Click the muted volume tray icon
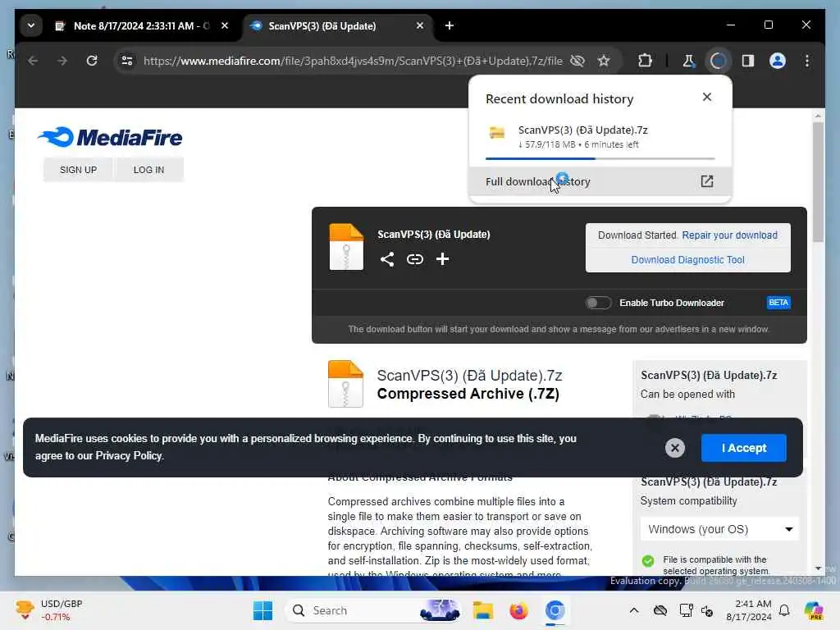The image size is (840, 630). tap(707, 610)
